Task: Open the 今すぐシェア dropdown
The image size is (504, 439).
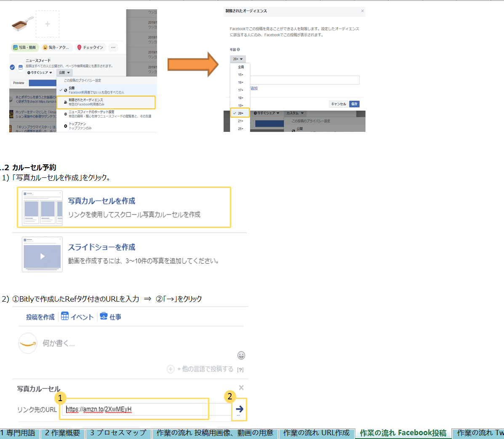Action: (x=40, y=72)
